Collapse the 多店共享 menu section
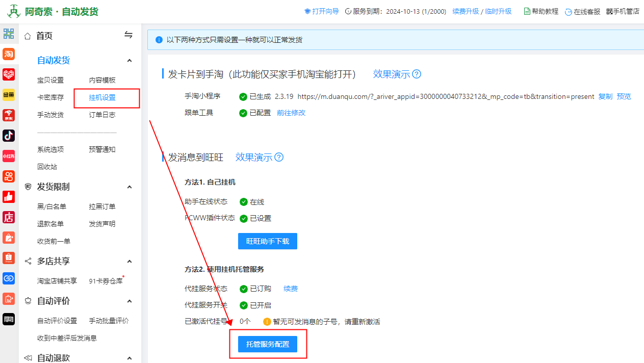This screenshot has height=363, width=644. 130,262
